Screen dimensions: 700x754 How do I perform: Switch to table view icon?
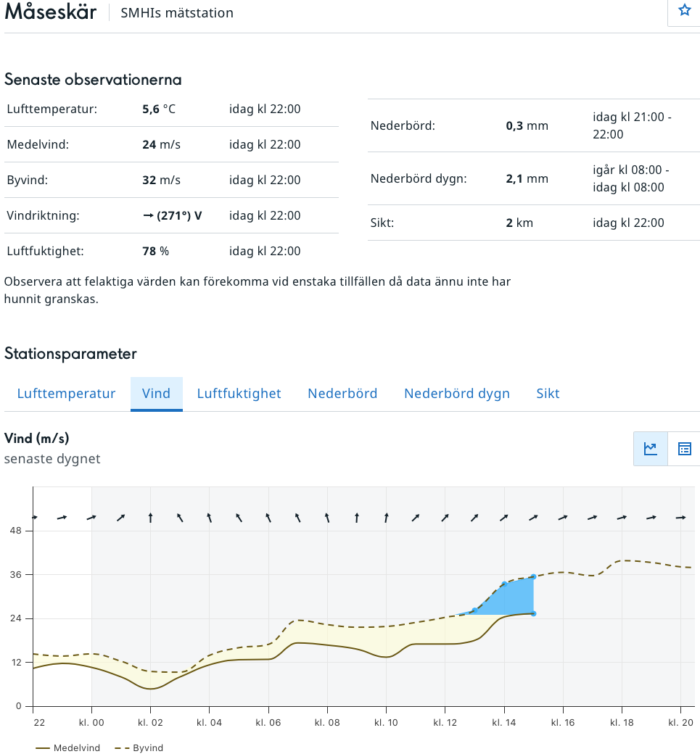(x=684, y=449)
